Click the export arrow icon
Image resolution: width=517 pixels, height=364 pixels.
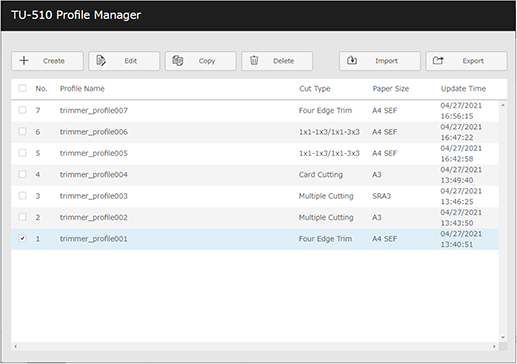pos(438,60)
